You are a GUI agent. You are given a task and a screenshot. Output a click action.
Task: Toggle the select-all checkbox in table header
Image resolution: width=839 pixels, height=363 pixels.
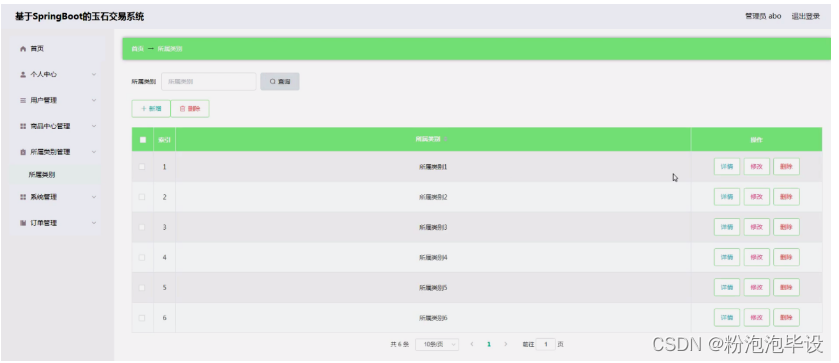142,140
